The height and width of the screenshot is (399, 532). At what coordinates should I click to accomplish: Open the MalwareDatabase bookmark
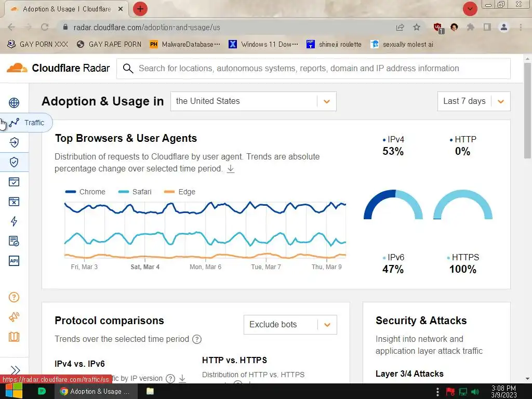click(185, 45)
